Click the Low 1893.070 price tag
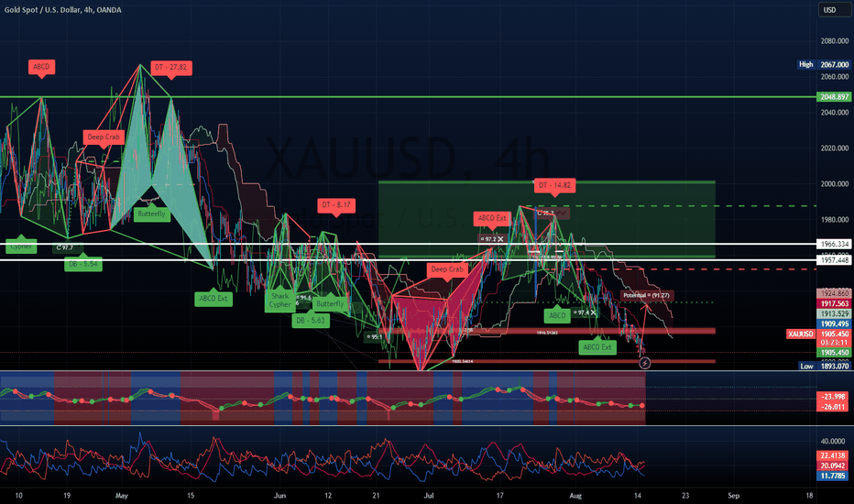The image size is (854, 504). (x=825, y=367)
